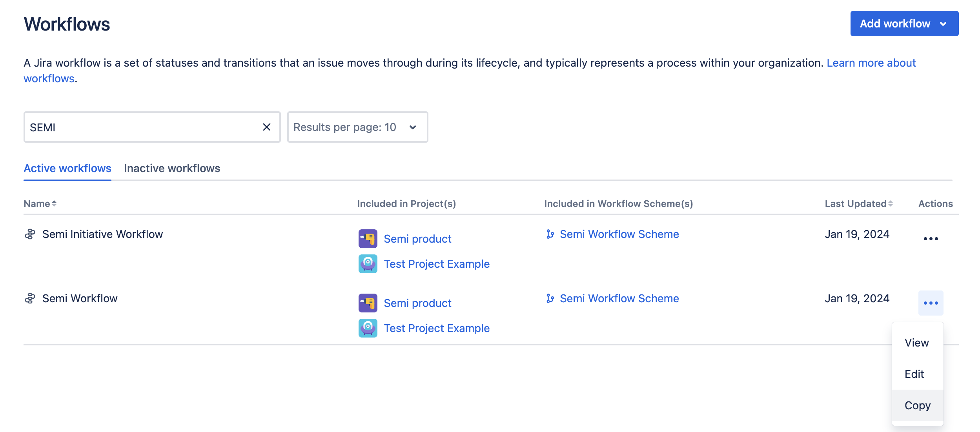Viewport: 980px width, 432px height.
Task: Clear the SEMI search text
Action: (267, 127)
